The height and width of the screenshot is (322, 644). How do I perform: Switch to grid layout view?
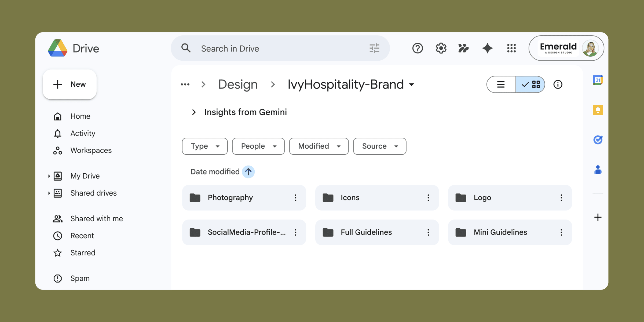pos(530,85)
